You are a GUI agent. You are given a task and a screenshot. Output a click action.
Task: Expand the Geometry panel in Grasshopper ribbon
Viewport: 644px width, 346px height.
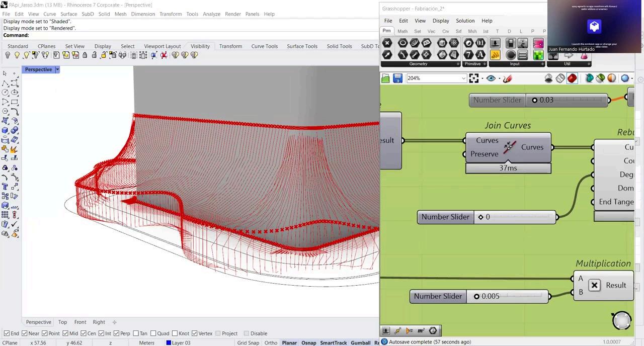pos(457,64)
